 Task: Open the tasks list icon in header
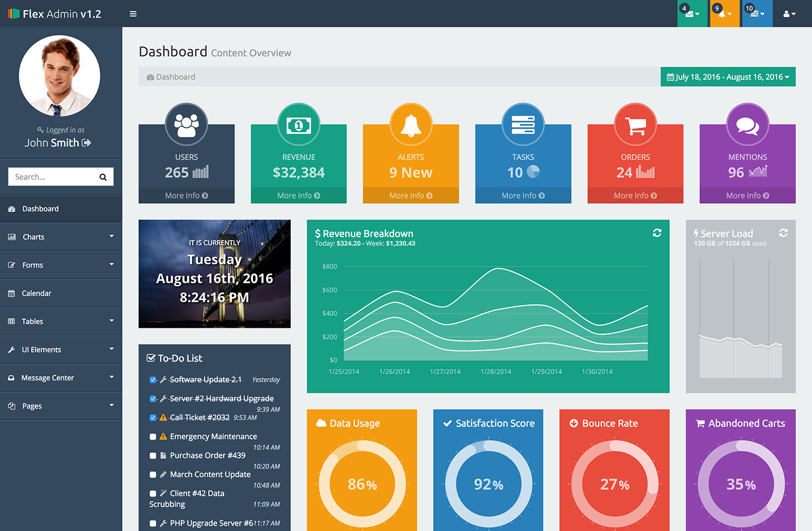point(757,14)
